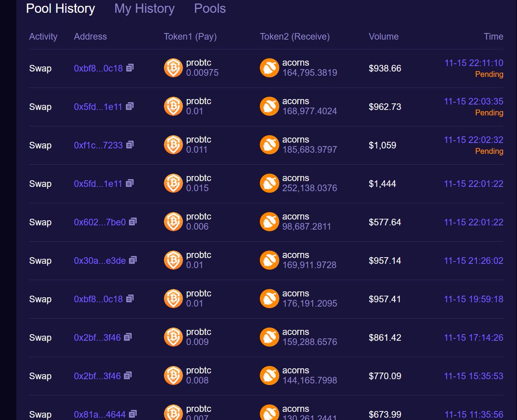Open address link 0x2bf...3f46 in the 17:14:26 row
The width and height of the screenshot is (517, 420).
tap(97, 338)
